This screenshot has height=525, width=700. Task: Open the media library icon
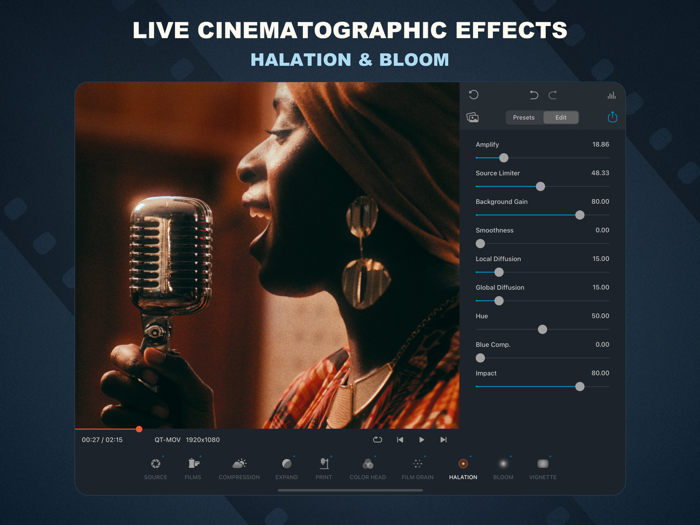pos(472,117)
